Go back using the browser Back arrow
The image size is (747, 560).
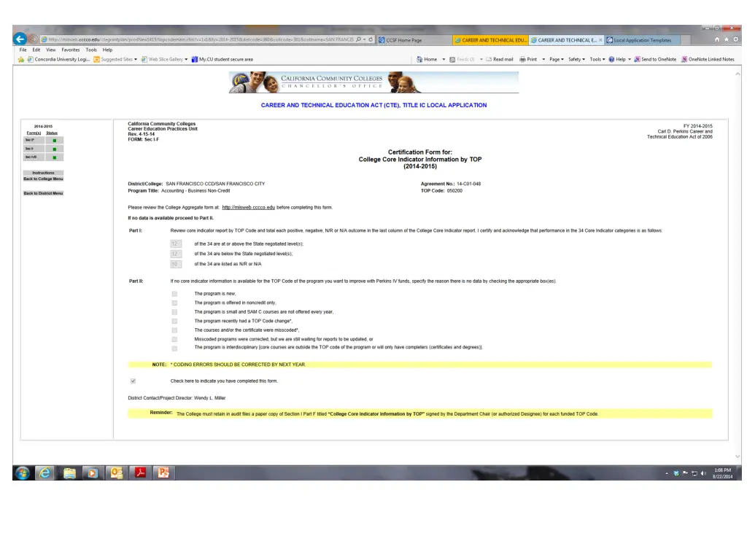pos(20,39)
